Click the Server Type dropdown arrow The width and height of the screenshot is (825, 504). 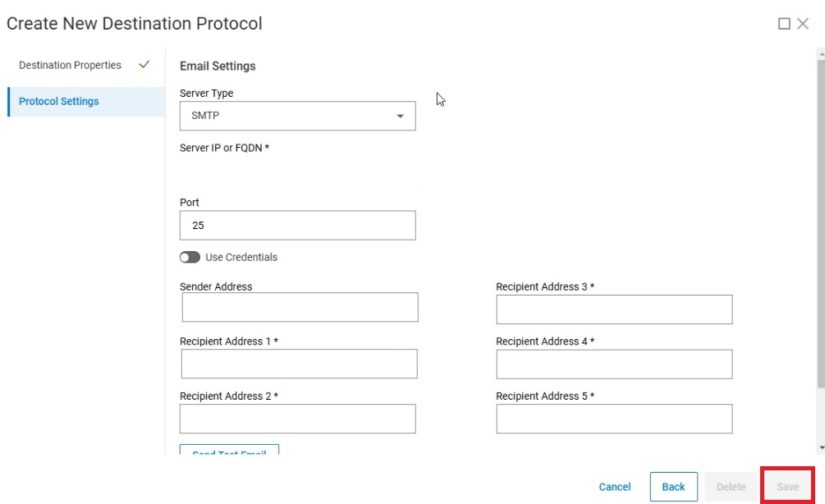click(401, 116)
